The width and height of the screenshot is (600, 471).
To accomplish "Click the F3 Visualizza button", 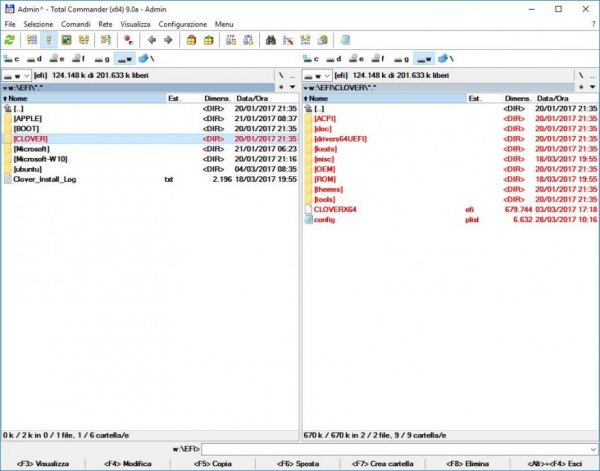I will tap(43, 464).
